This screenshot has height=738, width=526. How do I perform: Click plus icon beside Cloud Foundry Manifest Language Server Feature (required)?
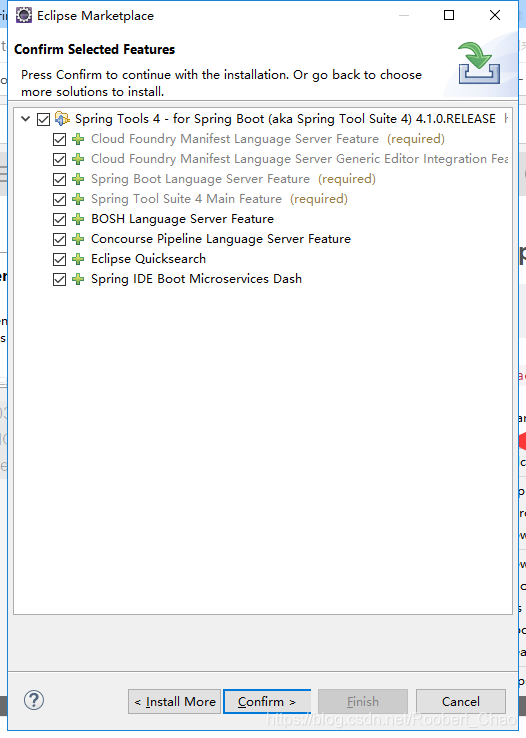pos(78,139)
